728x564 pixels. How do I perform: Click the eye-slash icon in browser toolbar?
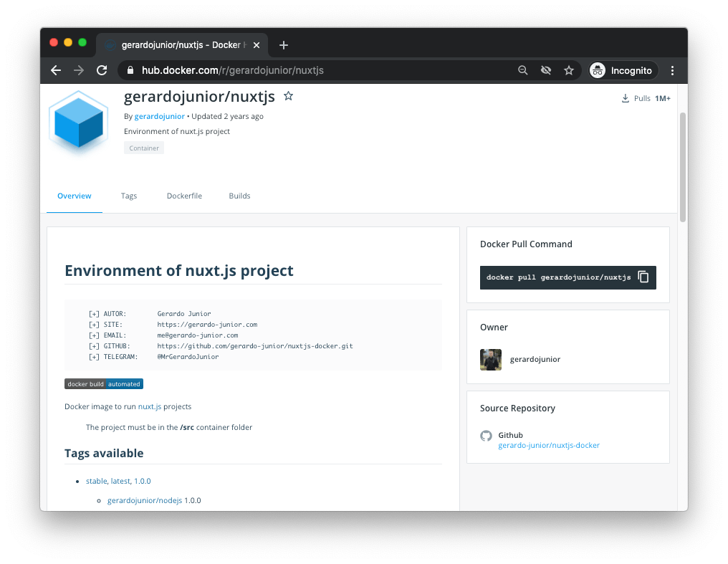[x=546, y=70]
